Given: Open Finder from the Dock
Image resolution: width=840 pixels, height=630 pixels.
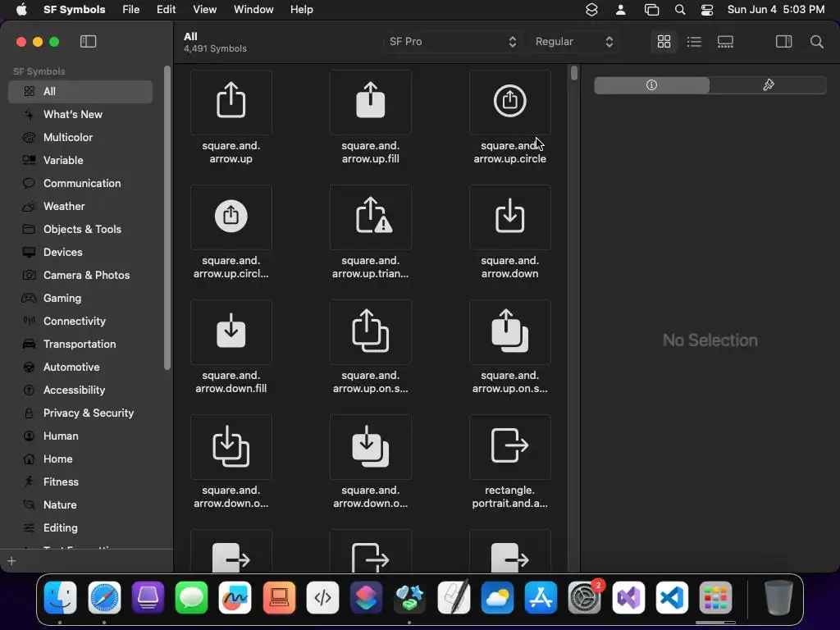Looking at the screenshot, I should click(60, 597).
